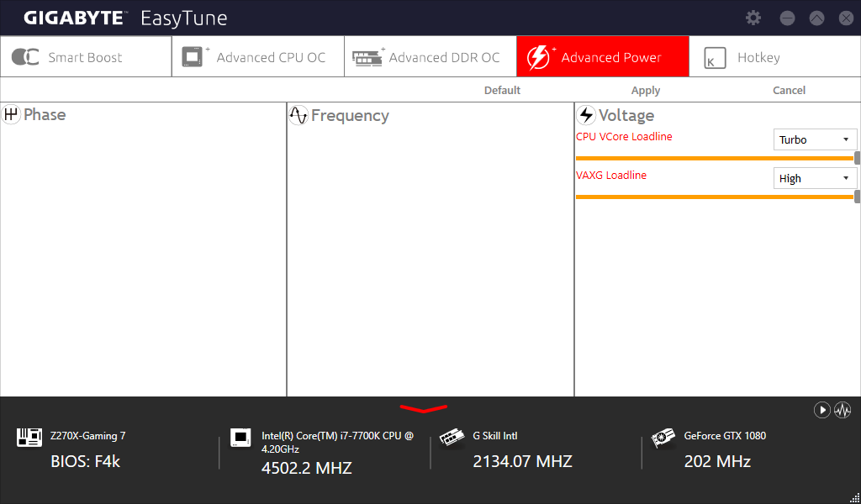The width and height of the screenshot is (861, 504).
Task: Click the G Skill Intl label
Action: tap(494, 436)
